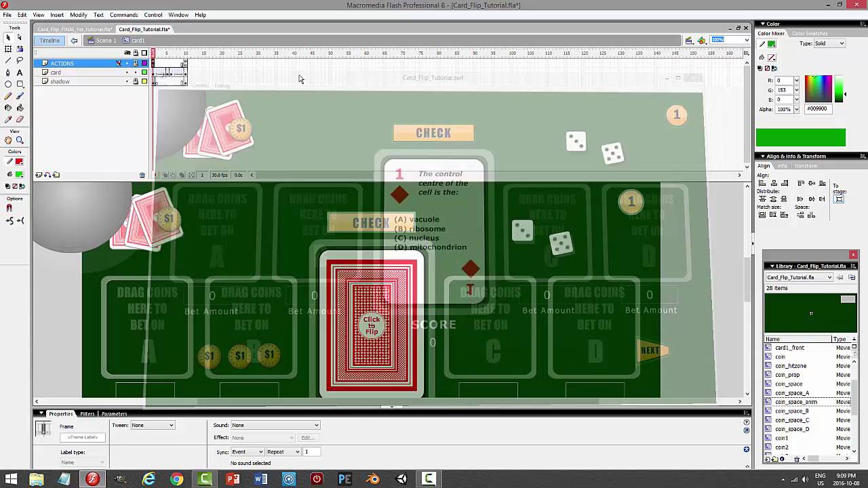
Task: Click the Delete Layer trash icon
Action: pyautogui.click(x=142, y=175)
